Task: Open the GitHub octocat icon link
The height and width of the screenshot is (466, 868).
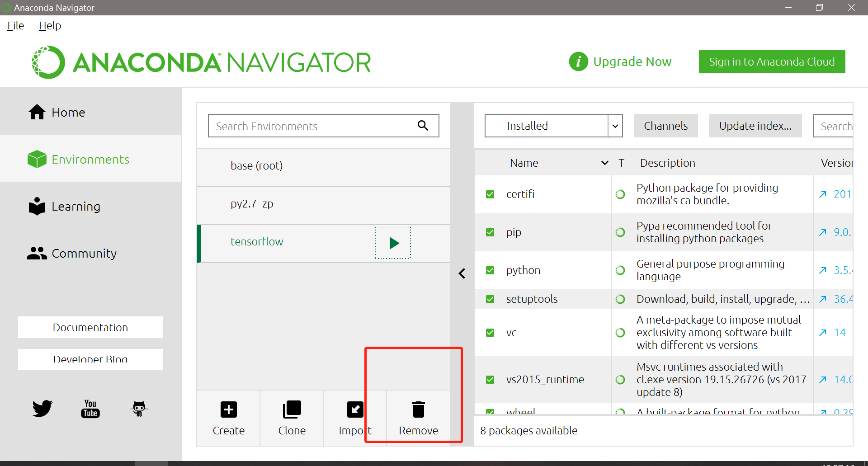Action: (139, 409)
